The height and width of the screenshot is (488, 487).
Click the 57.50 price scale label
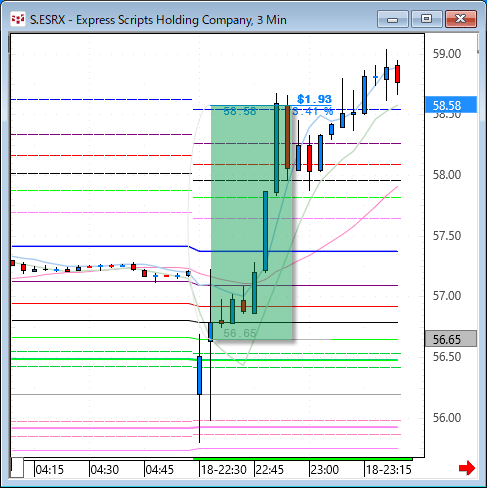(x=447, y=236)
